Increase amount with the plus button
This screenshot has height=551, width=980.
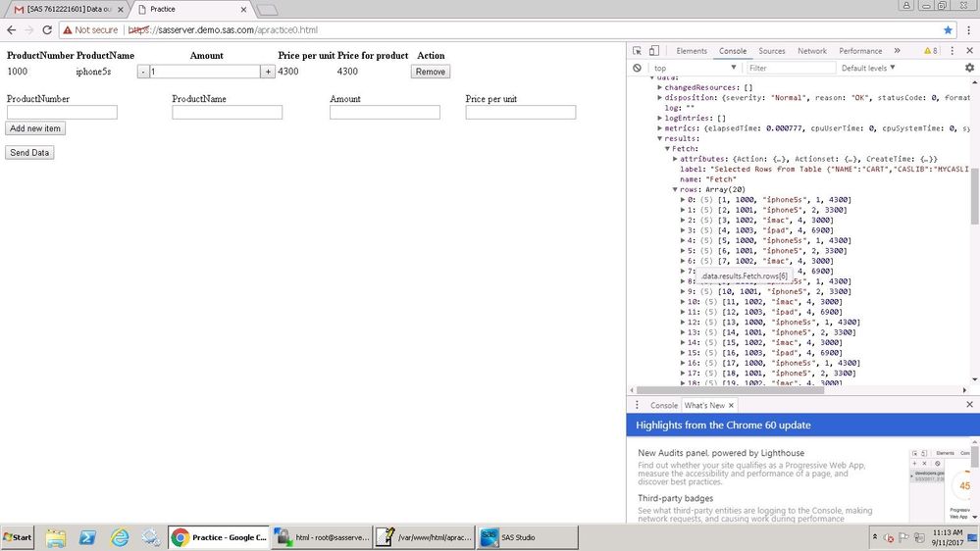tap(268, 72)
